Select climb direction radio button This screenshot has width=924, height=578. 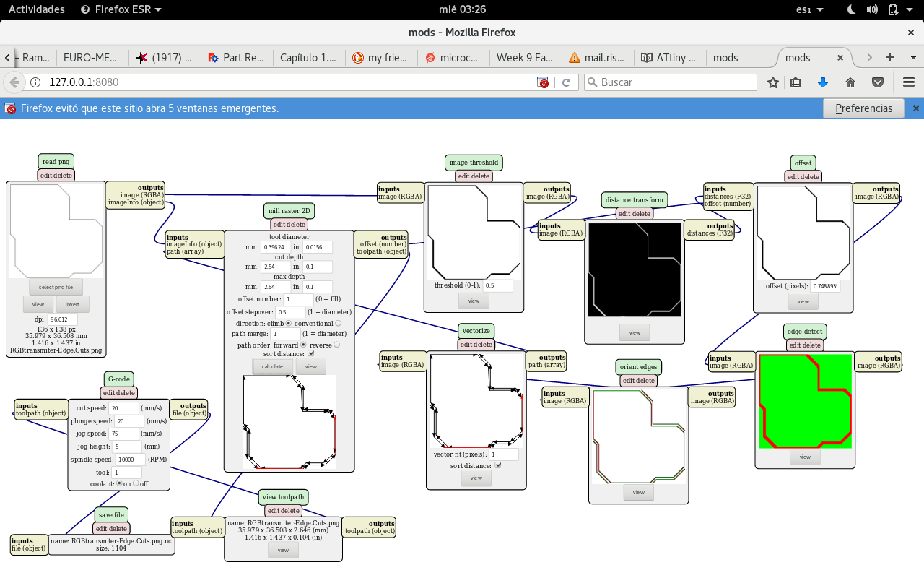pos(289,323)
